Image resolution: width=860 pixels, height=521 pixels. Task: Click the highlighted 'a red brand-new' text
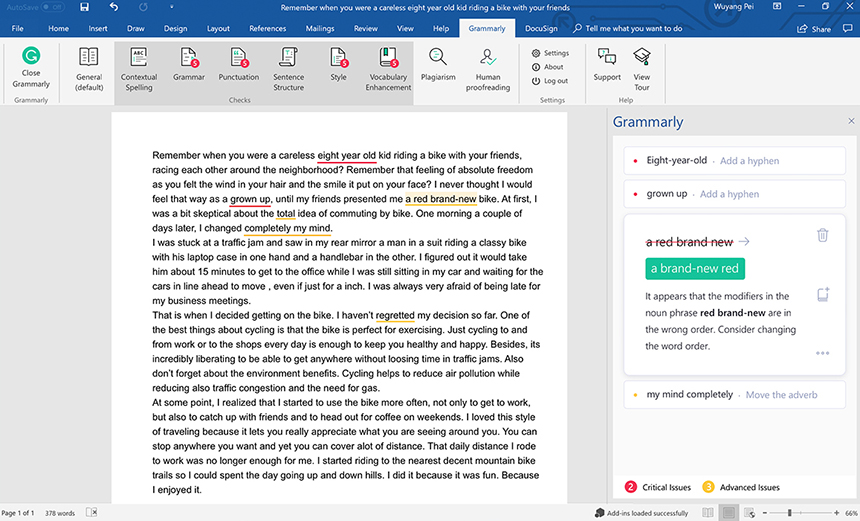pos(441,199)
